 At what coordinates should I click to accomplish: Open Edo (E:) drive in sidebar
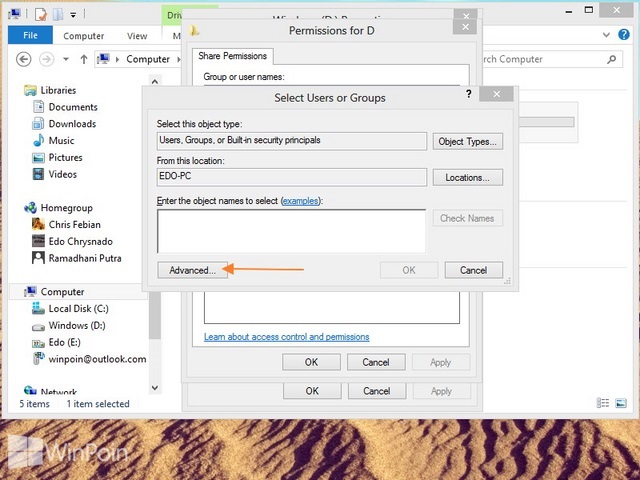pos(64,342)
